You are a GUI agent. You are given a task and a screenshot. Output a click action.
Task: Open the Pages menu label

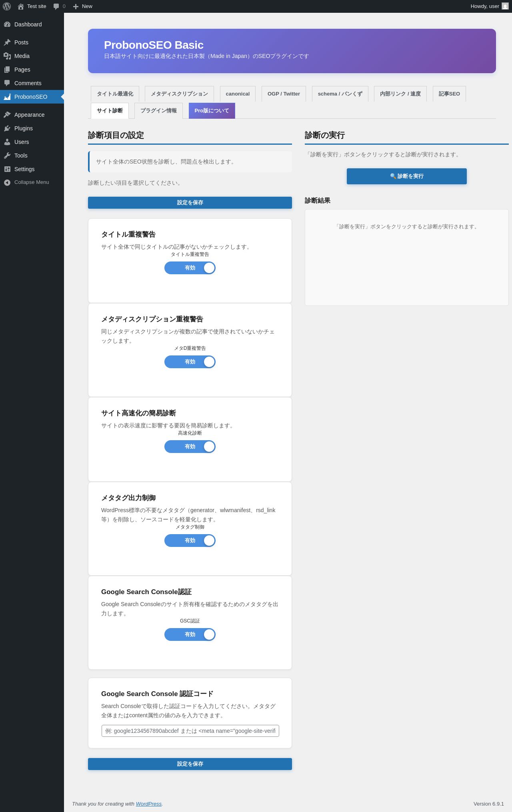[x=22, y=70]
